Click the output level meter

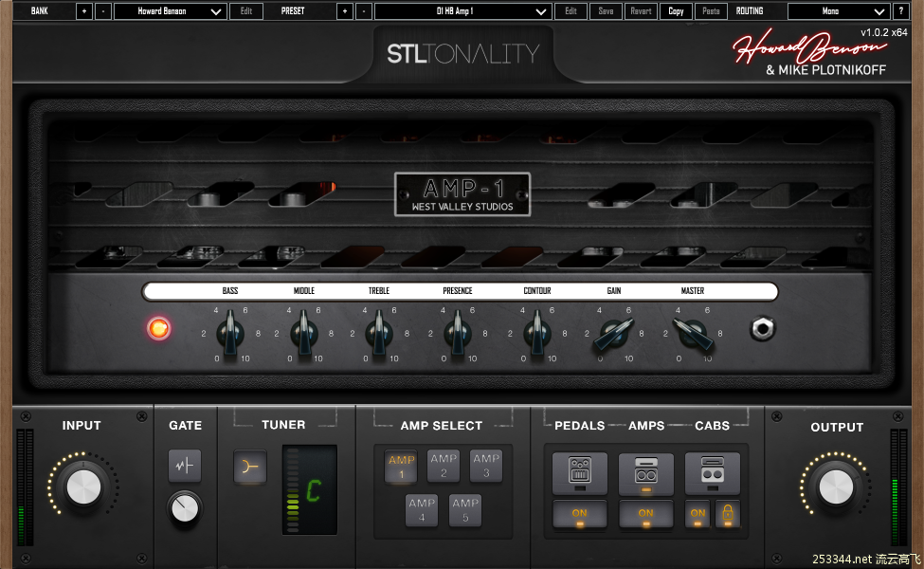pyautogui.click(x=898, y=487)
